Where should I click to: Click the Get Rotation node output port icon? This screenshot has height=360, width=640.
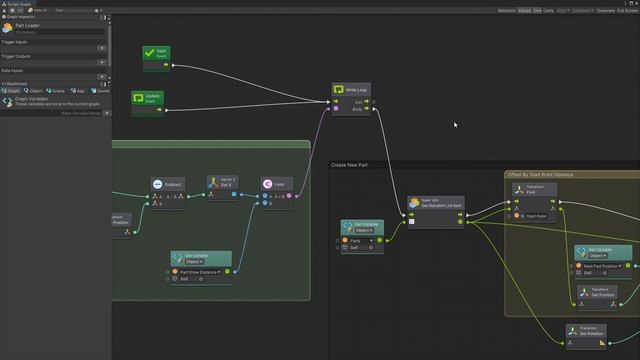click(602, 343)
